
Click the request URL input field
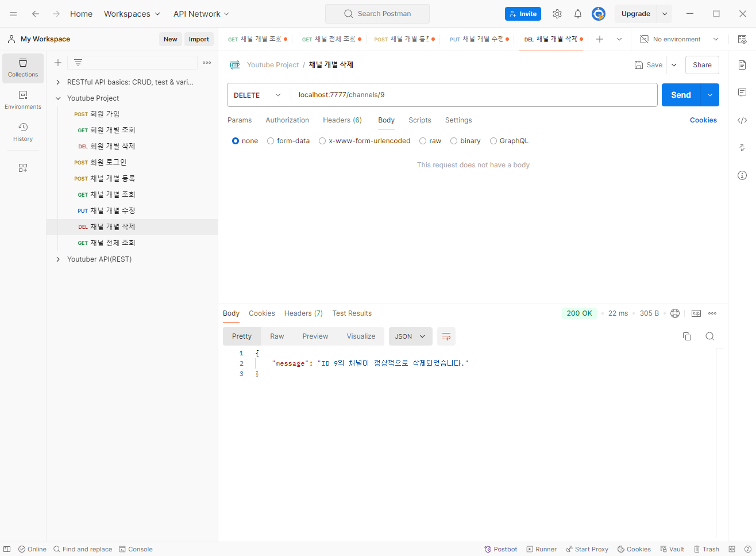click(x=475, y=95)
